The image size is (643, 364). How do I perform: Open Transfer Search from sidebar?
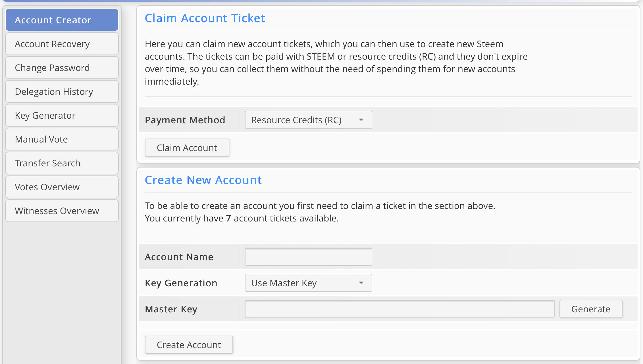coord(62,163)
